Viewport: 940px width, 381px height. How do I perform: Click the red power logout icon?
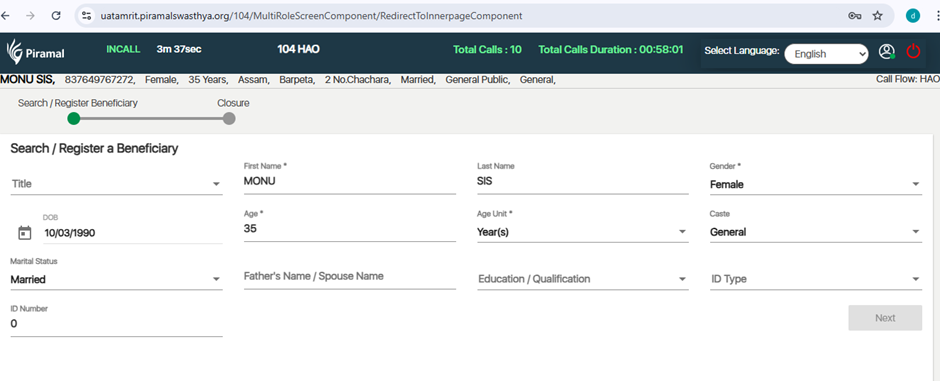click(913, 52)
